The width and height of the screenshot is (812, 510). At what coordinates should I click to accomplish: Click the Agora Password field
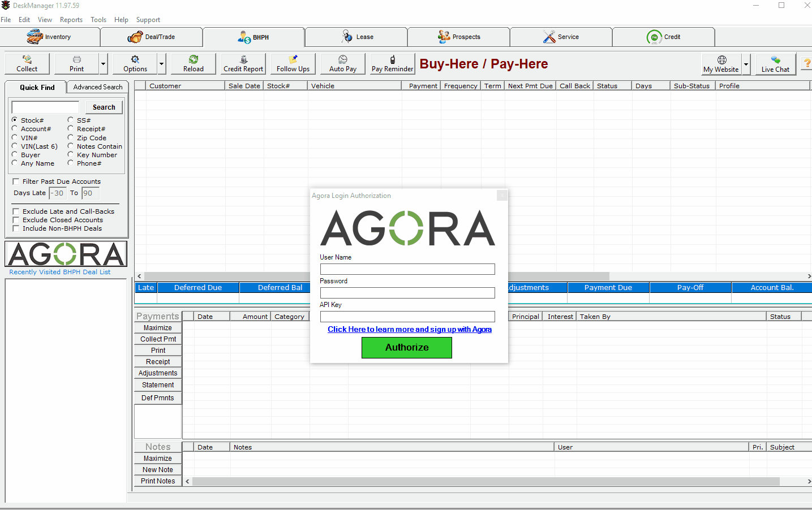[x=407, y=293]
